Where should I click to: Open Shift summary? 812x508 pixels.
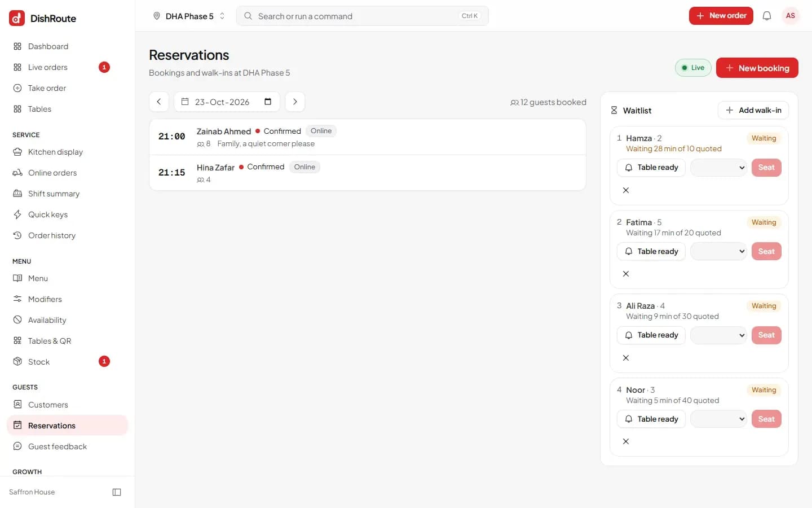click(68, 194)
